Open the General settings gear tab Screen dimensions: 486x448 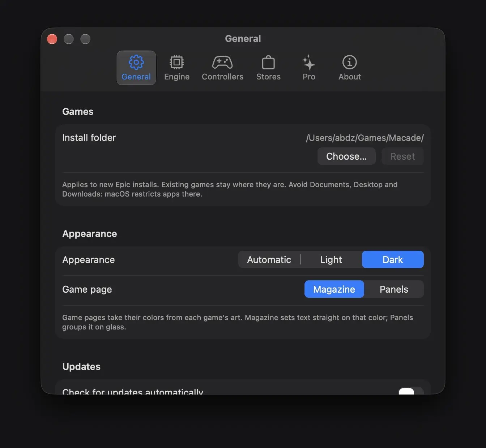click(136, 68)
